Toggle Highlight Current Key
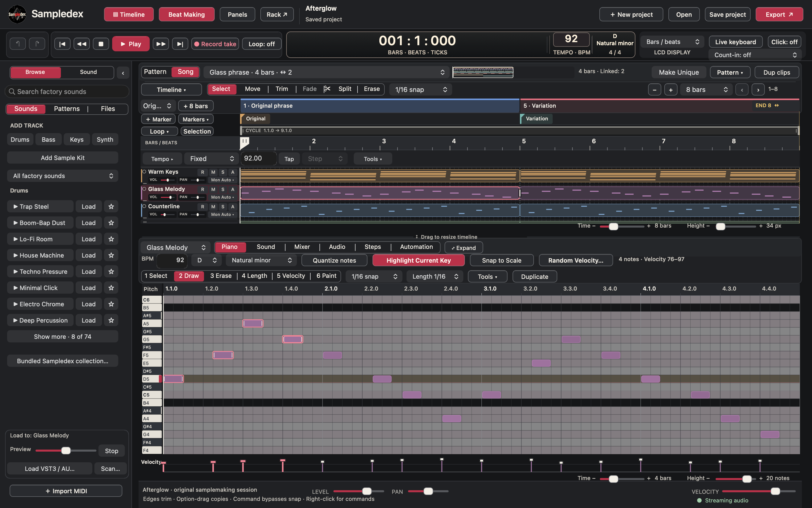 tap(418, 260)
